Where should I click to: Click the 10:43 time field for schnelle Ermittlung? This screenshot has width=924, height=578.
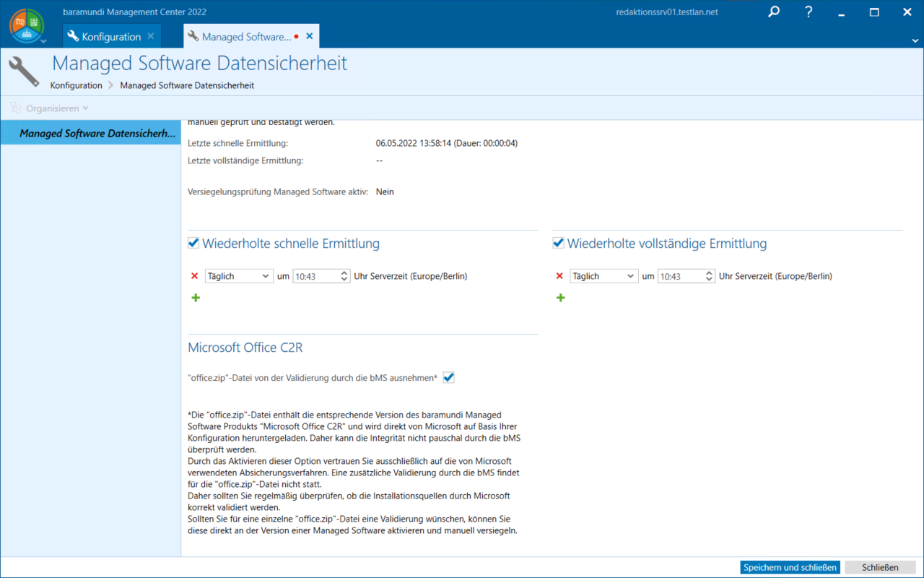tap(315, 276)
